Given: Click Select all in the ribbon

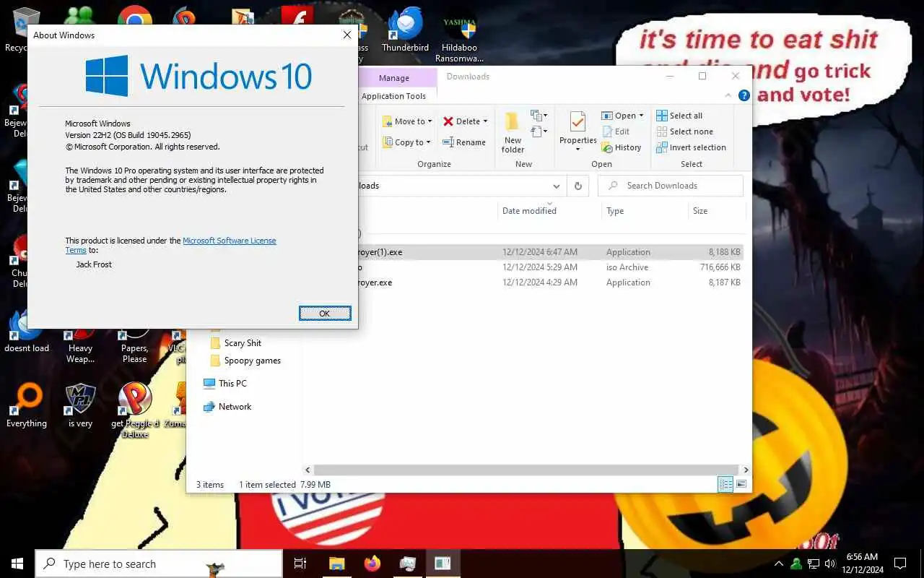Looking at the screenshot, I should [x=679, y=116].
